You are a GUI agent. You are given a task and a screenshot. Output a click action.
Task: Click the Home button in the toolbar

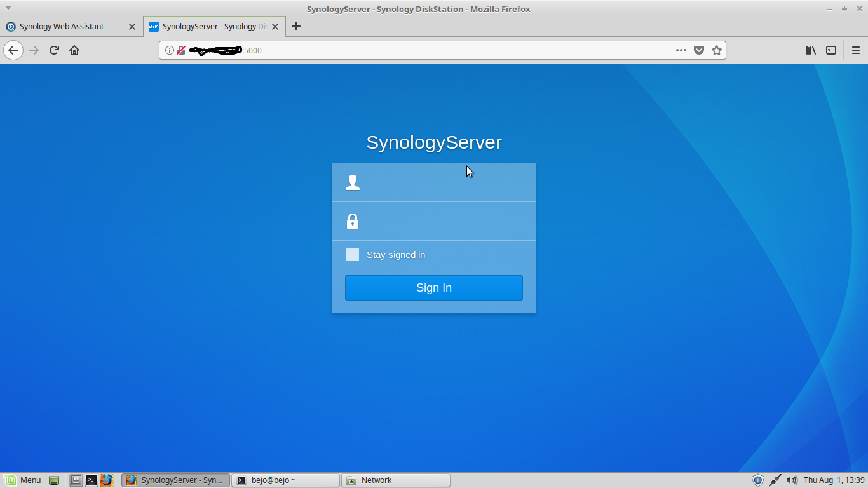point(73,50)
